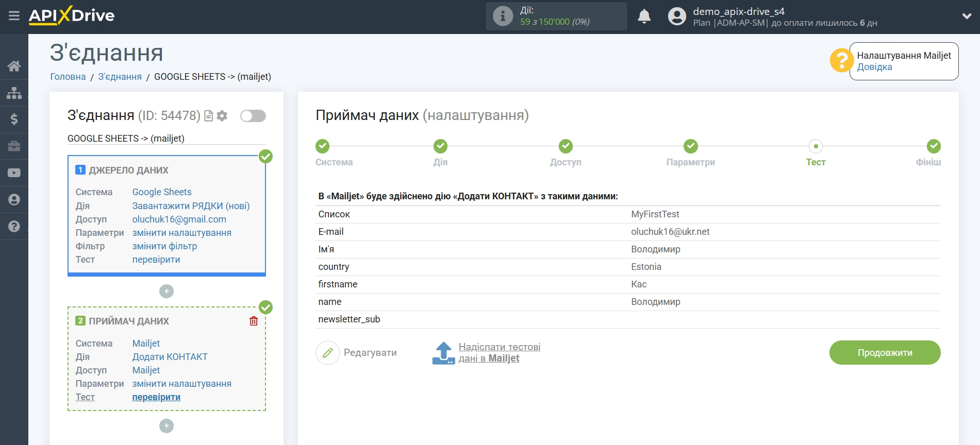Open the actions info icon

point(503,16)
